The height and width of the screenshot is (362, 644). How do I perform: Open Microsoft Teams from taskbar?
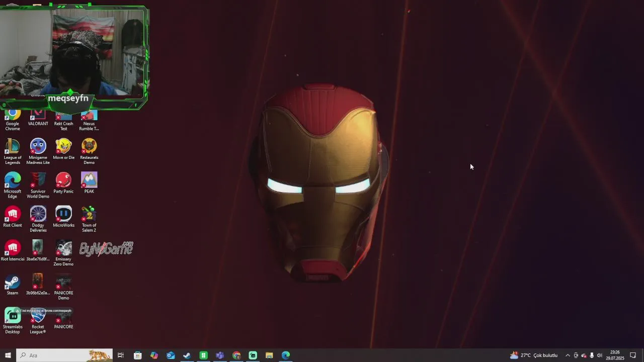(220, 355)
